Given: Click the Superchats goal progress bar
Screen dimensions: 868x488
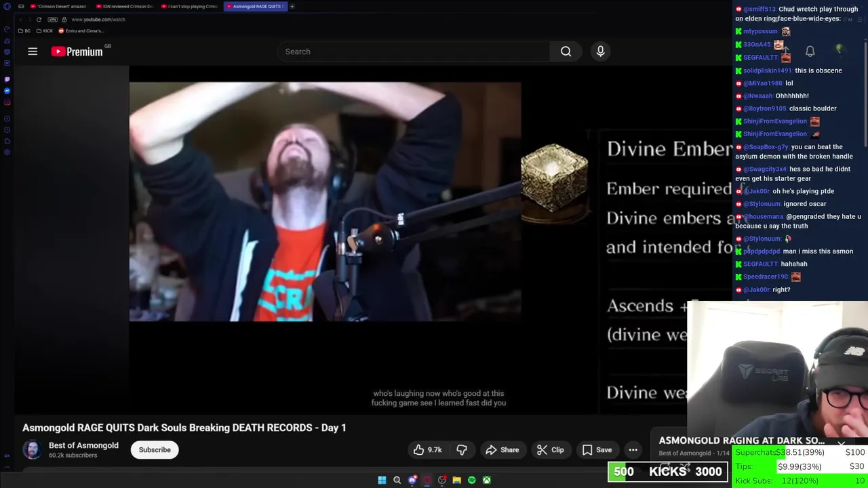Looking at the screenshot, I should point(800,452).
